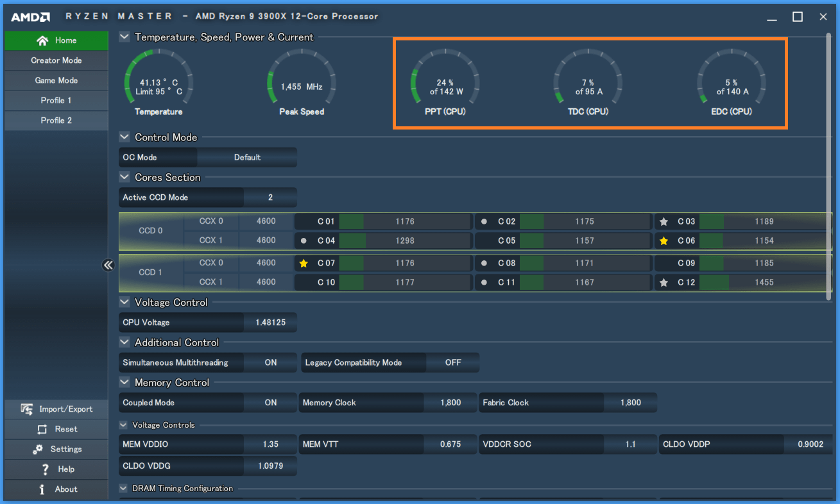Click the Memory Clock value 1,800
This screenshot has height=504, width=840.
pos(450,403)
